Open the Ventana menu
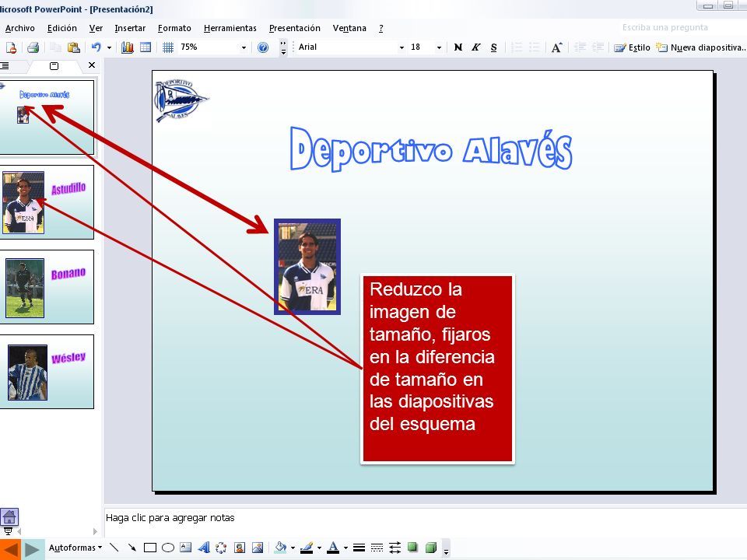This screenshot has height=560, width=747. [349, 28]
